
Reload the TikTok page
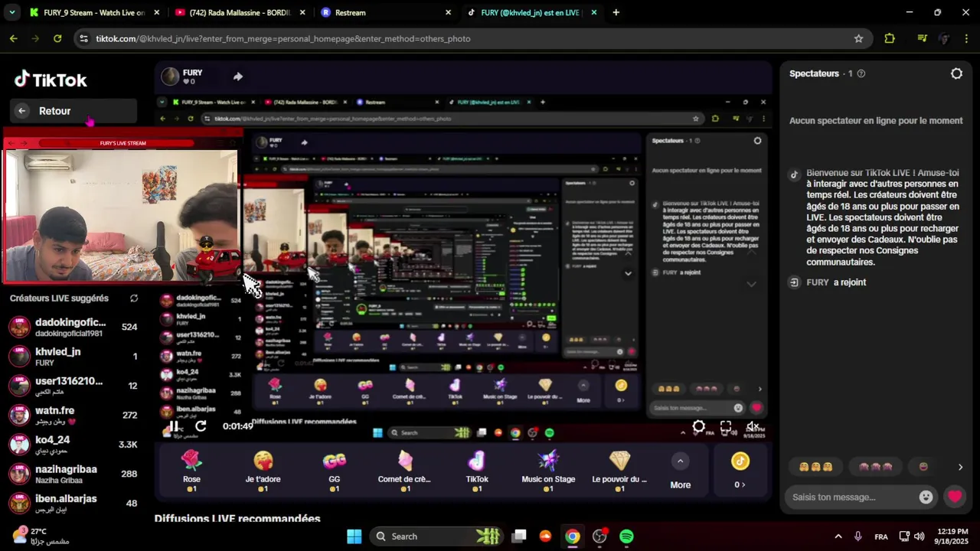[57, 38]
